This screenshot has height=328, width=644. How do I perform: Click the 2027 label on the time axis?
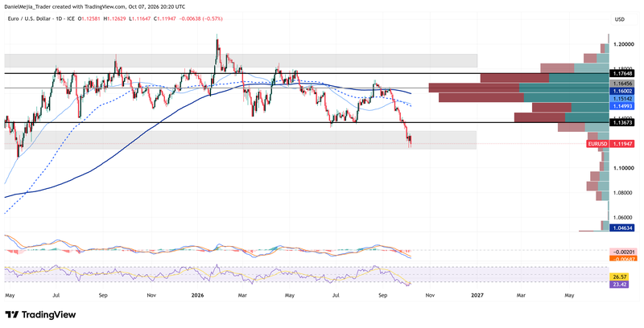[x=477, y=295]
